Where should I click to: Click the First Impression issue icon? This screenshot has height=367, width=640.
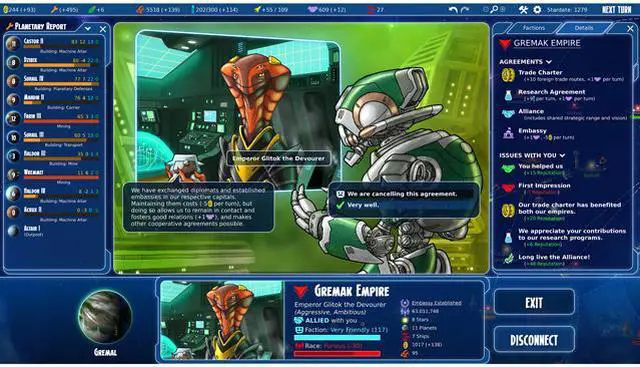[x=508, y=188]
